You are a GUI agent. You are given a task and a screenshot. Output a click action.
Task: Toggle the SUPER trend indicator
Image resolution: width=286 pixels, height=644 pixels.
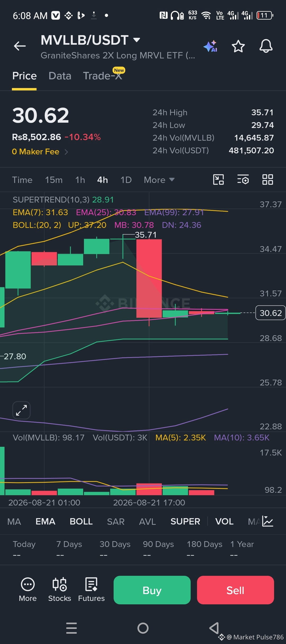(185, 522)
